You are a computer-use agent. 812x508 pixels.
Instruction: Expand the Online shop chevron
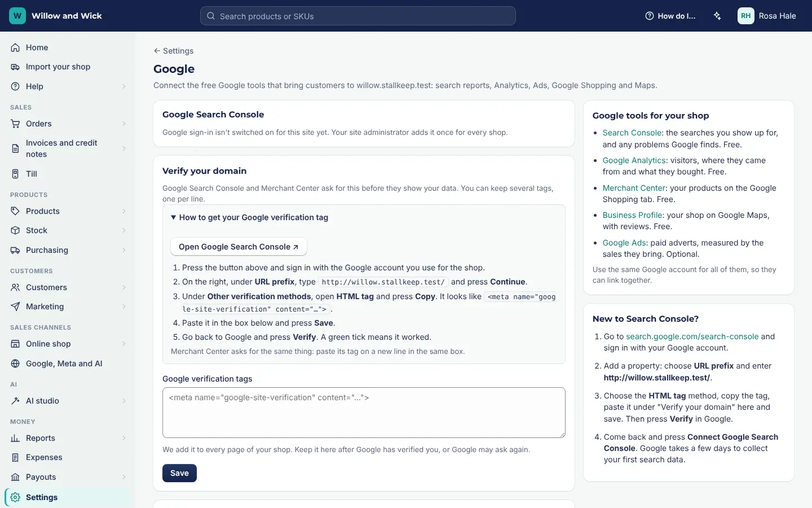pos(124,344)
